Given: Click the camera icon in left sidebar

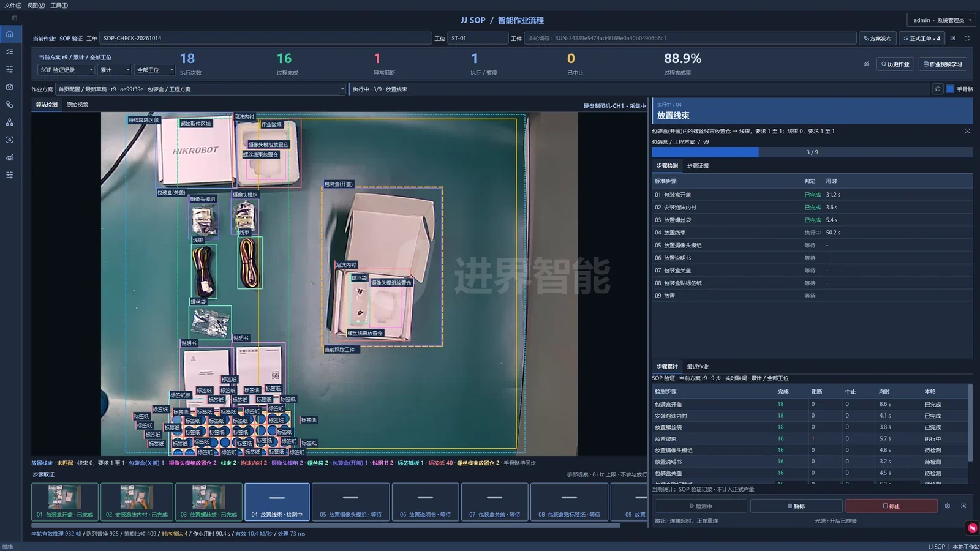Looking at the screenshot, I should pyautogui.click(x=10, y=87).
